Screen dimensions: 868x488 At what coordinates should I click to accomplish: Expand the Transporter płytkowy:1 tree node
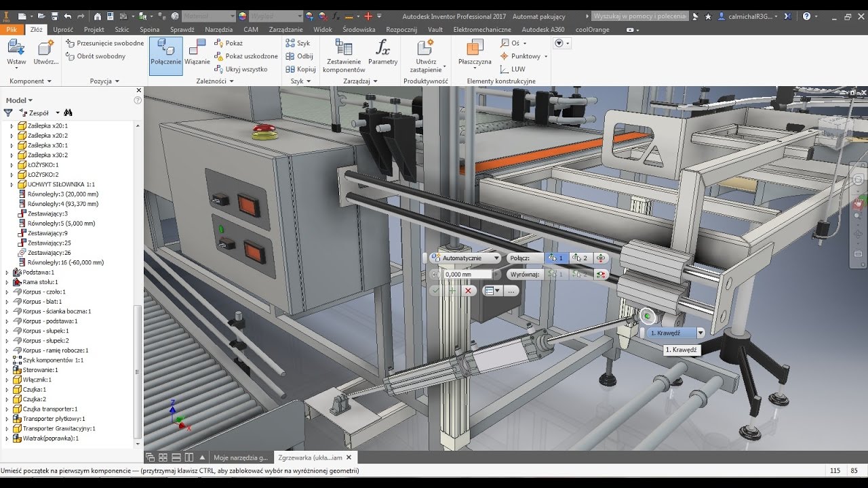tap(7, 418)
